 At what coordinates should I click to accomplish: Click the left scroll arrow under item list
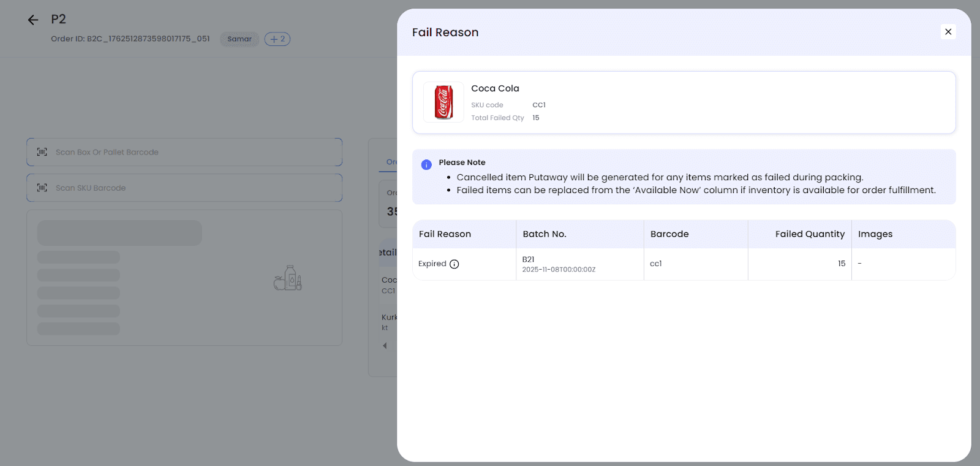[385, 346]
